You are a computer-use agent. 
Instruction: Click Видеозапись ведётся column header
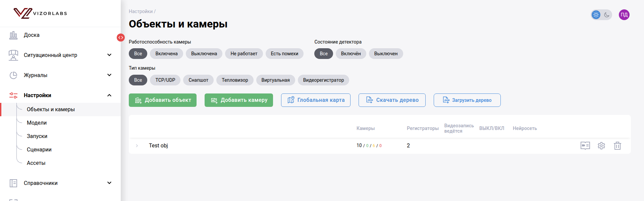click(x=459, y=128)
